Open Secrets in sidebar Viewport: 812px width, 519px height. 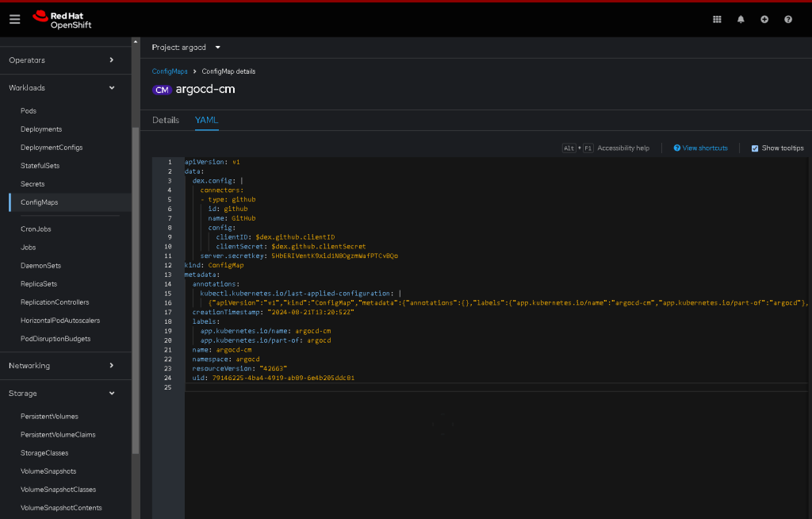coord(32,184)
